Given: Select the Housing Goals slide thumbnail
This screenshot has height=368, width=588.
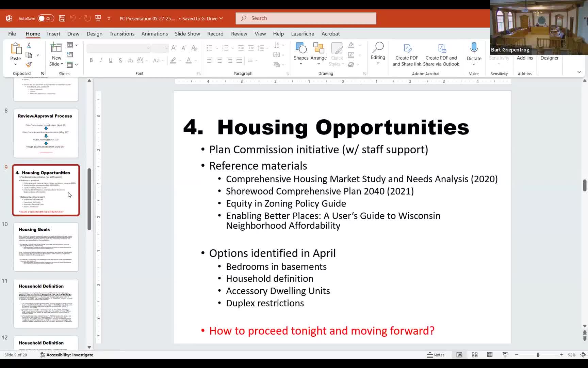Looking at the screenshot, I should pos(46,247).
